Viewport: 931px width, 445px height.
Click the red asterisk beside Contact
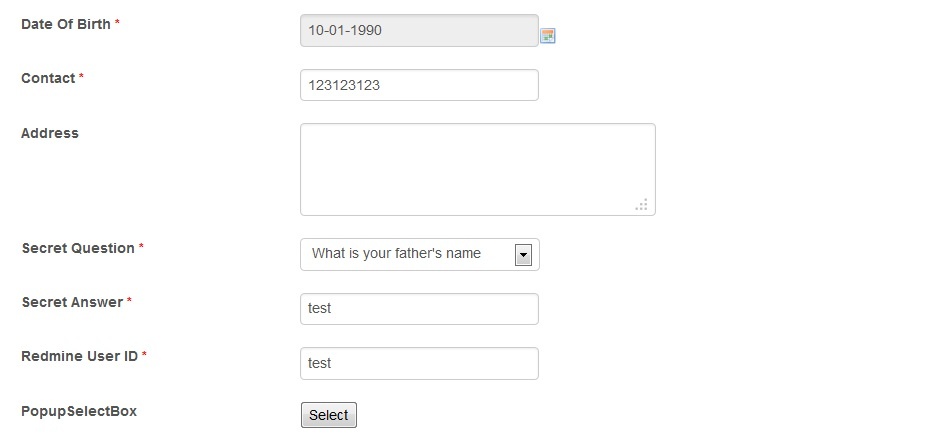click(x=81, y=77)
